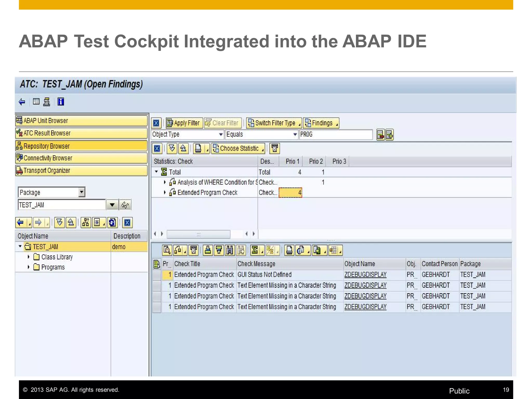This screenshot has height=399, width=532.
Task: Open the first ZDEBUGDISPLAY object link
Action: point(365,275)
